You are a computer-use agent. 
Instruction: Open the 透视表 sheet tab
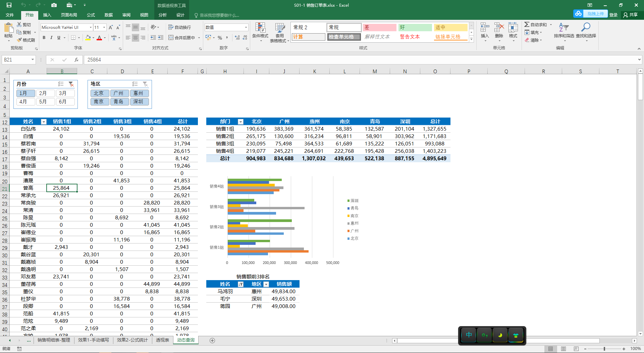(x=162, y=340)
